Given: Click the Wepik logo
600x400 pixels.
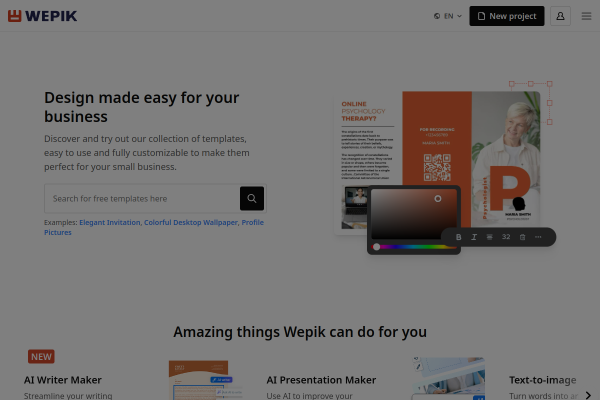Looking at the screenshot, I should [x=42, y=16].
